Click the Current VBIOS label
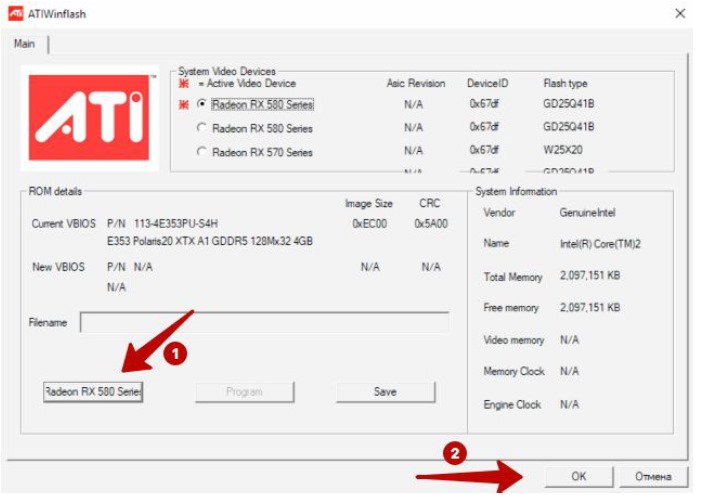 (63, 223)
